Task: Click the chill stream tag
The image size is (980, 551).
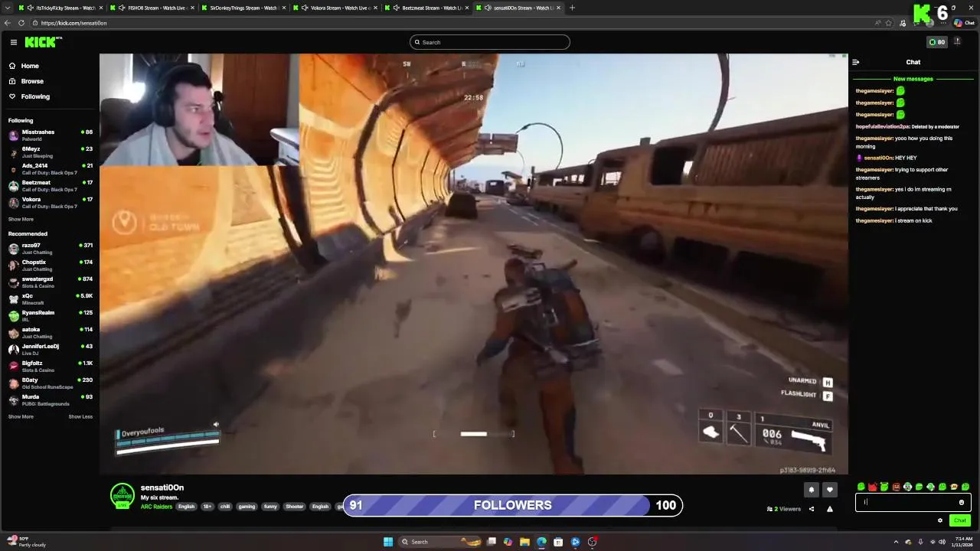Action: click(225, 507)
